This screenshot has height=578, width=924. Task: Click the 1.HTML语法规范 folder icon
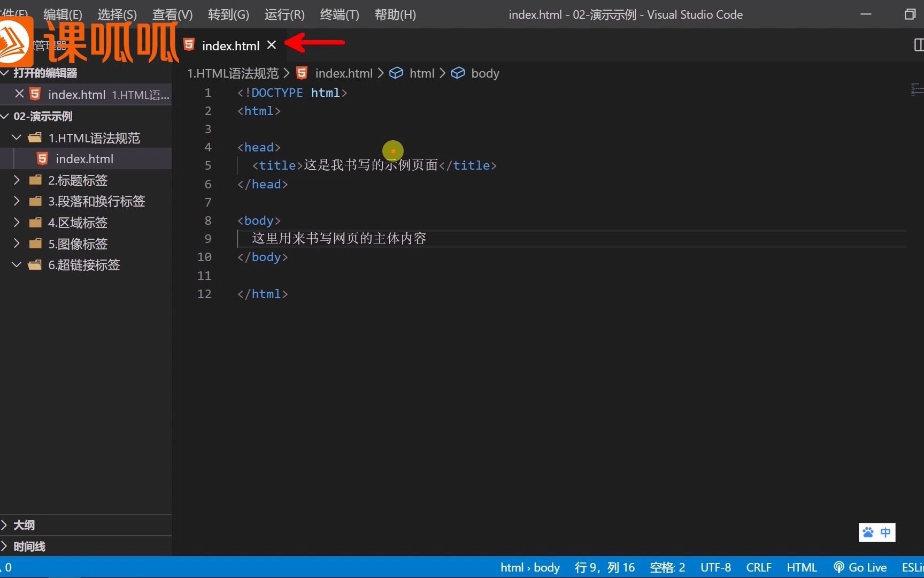pyautogui.click(x=35, y=138)
